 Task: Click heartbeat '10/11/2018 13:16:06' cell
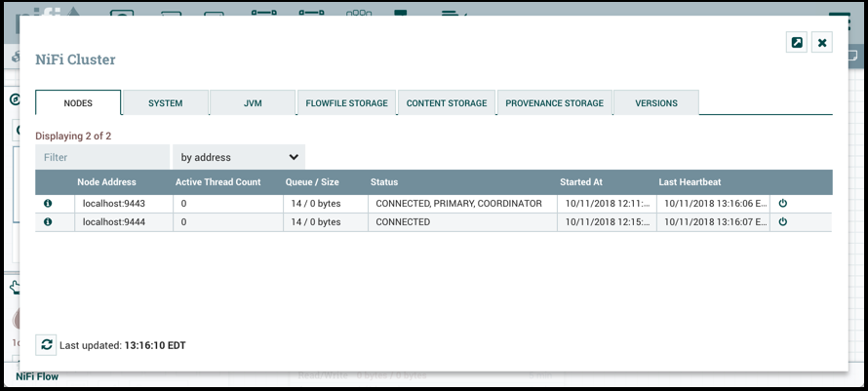point(714,204)
